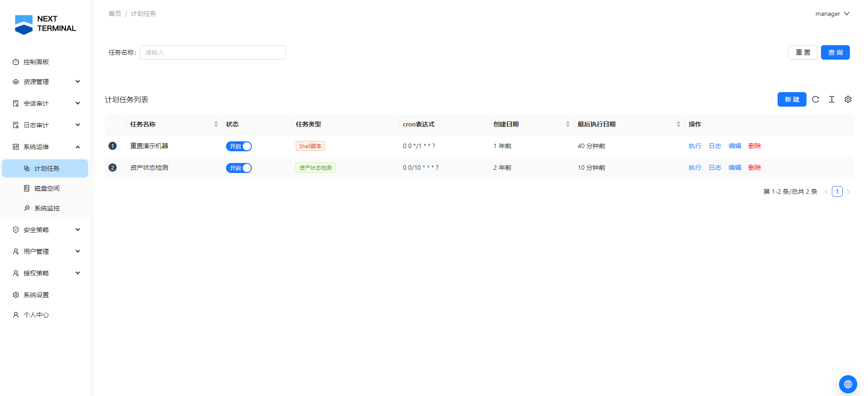Click the 磁盘空间 submenu icon
The height and width of the screenshot is (396, 868).
pyautogui.click(x=27, y=188)
